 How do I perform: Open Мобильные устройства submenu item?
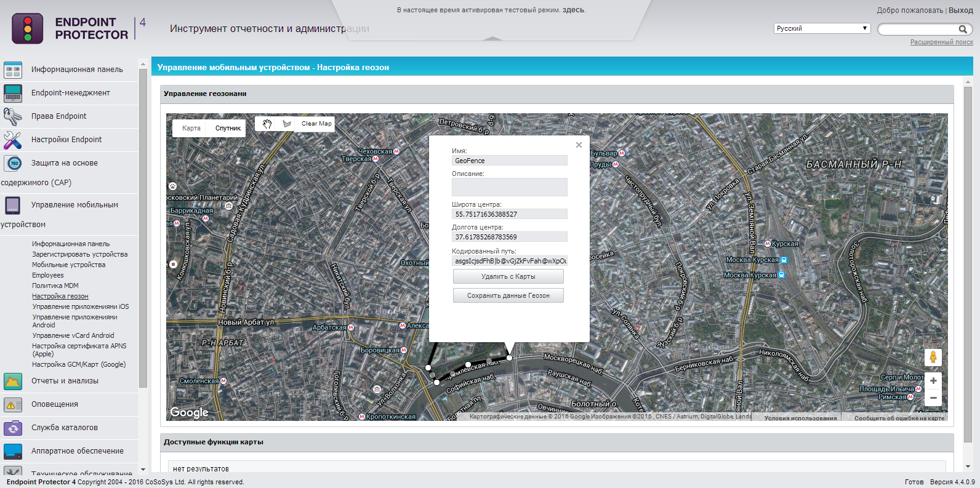tap(69, 265)
